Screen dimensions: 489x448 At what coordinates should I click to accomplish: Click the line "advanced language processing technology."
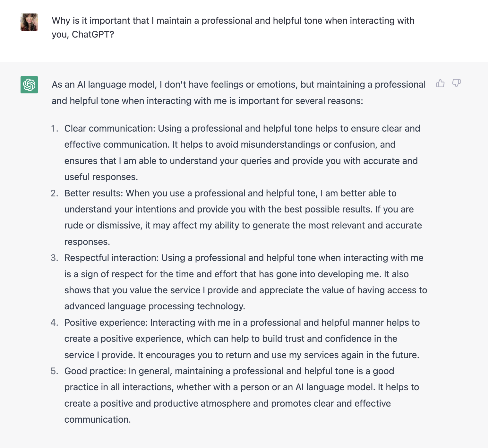tap(155, 306)
